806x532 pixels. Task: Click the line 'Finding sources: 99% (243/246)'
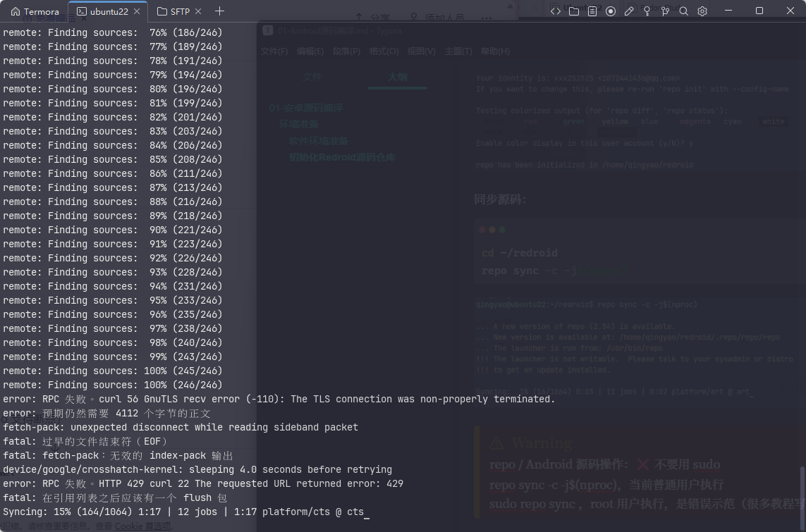113,357
